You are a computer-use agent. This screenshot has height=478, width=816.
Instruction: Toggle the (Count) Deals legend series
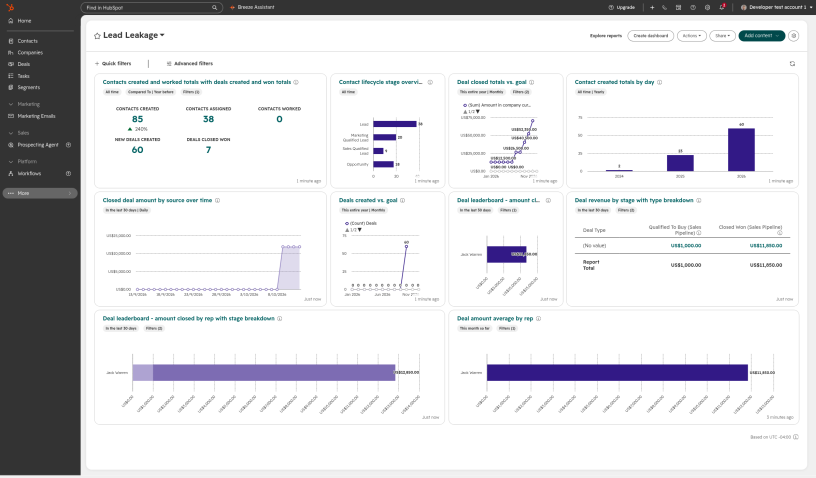[361, 223]
